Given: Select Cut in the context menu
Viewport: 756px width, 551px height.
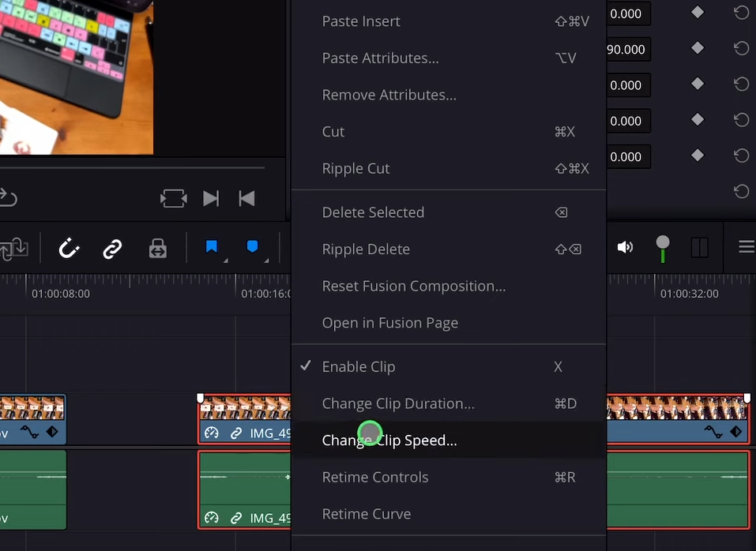Looking at the screenshot, I should [449, 132].
